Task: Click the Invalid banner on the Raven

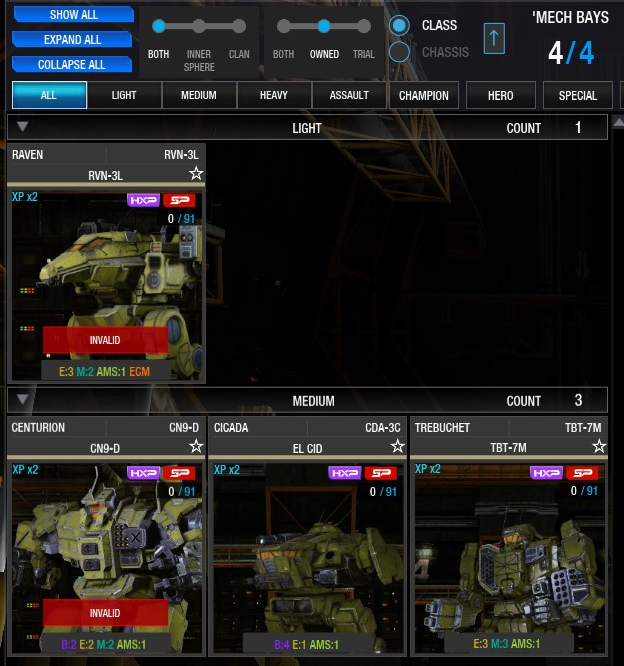Action: [x=105, y=340]
